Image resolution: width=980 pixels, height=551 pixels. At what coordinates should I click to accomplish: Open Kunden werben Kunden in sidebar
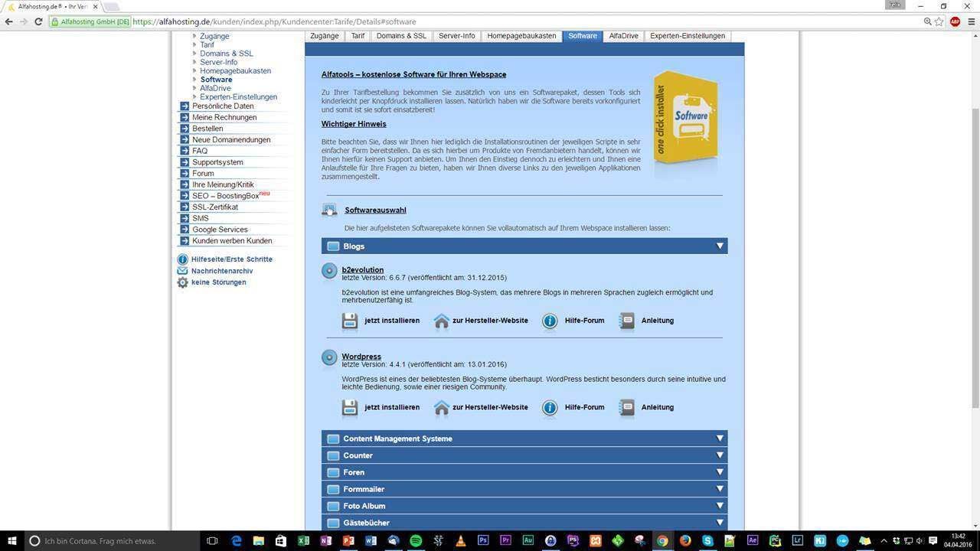(232, 241)
